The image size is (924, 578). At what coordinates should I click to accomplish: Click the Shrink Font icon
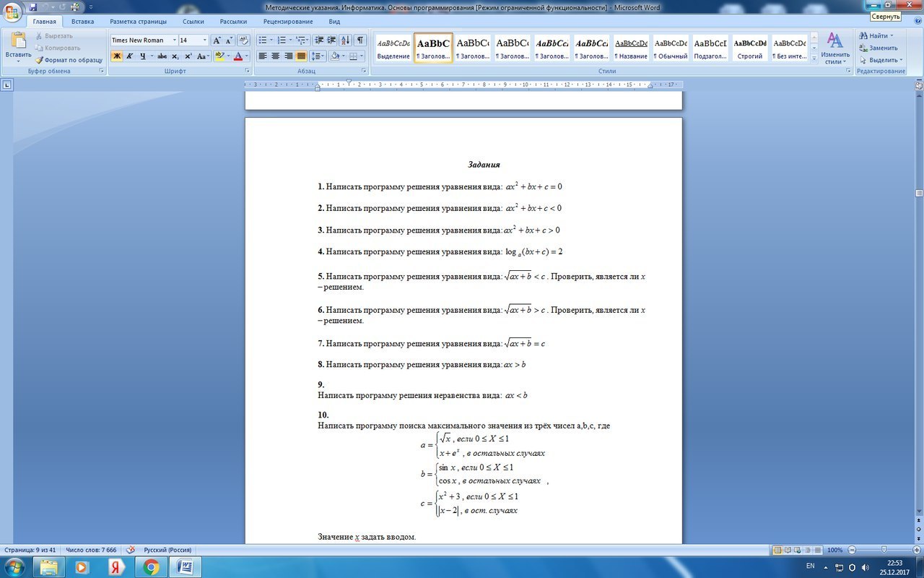[x=229, y=40]
